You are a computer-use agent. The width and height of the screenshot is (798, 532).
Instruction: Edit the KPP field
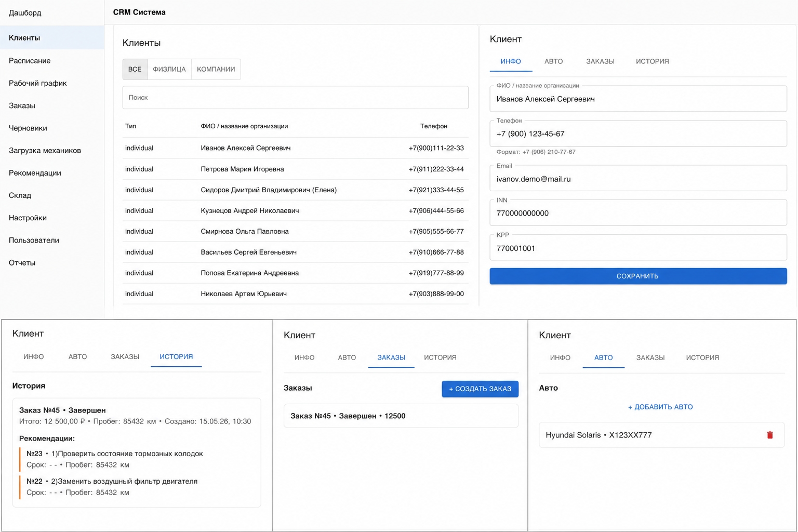point(638,248)
